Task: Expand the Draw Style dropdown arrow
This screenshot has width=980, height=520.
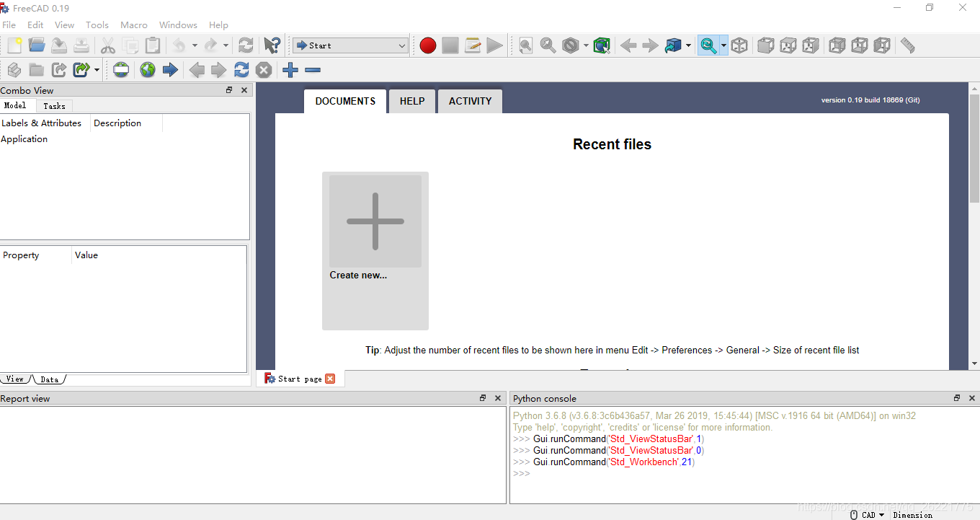Action: click(586, 45)
